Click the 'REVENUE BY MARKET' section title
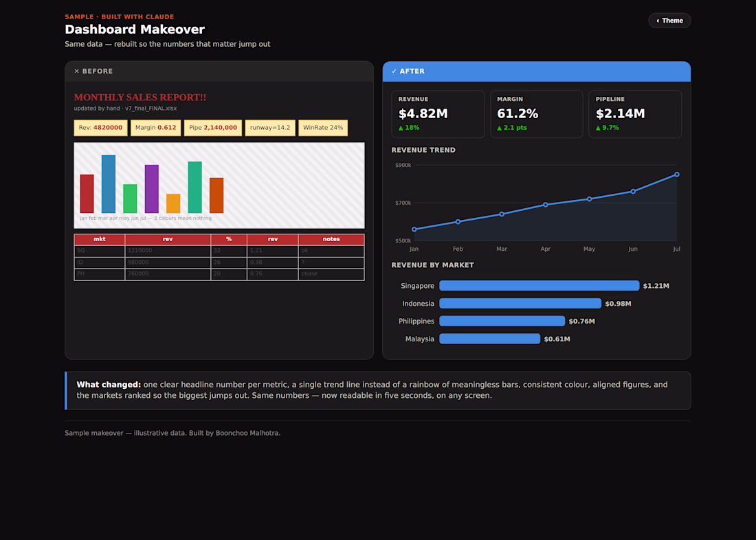756x540 pixels. [432, 265]
